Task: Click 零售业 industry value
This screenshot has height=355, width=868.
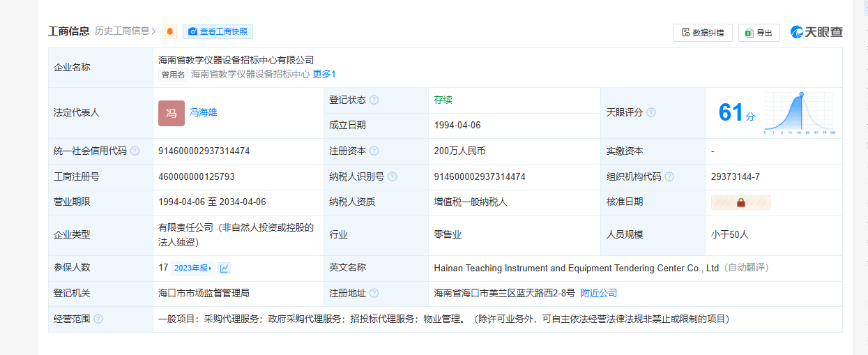Action: point(448,235)
